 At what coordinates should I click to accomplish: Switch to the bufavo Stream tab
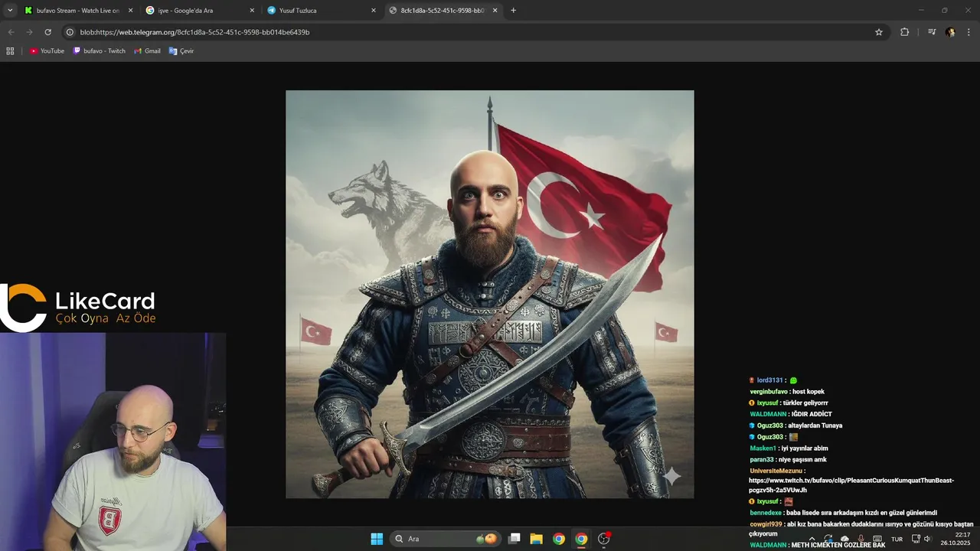click(x=78, y=11)
